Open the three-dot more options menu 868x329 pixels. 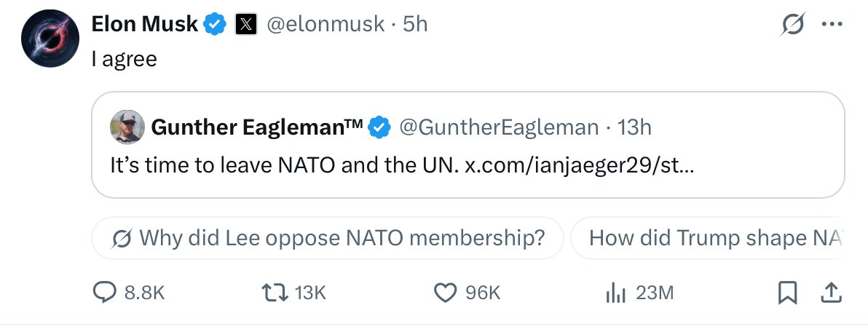pyautogui.click(x=830, y=25)
